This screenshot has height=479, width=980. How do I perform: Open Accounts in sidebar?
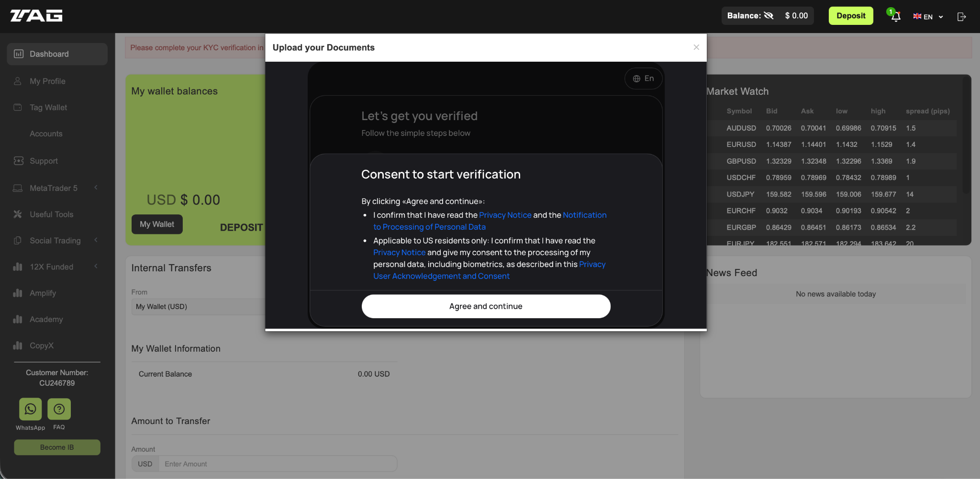[46, 134]
